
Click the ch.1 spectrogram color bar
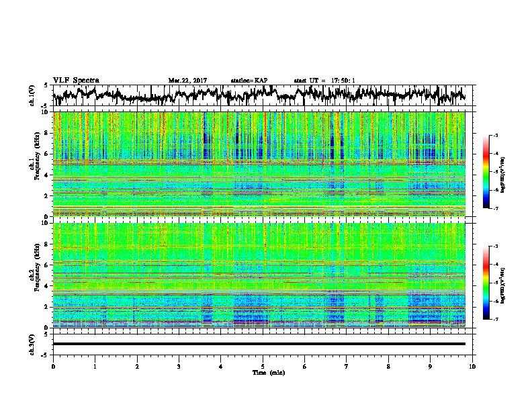[486, 172]
